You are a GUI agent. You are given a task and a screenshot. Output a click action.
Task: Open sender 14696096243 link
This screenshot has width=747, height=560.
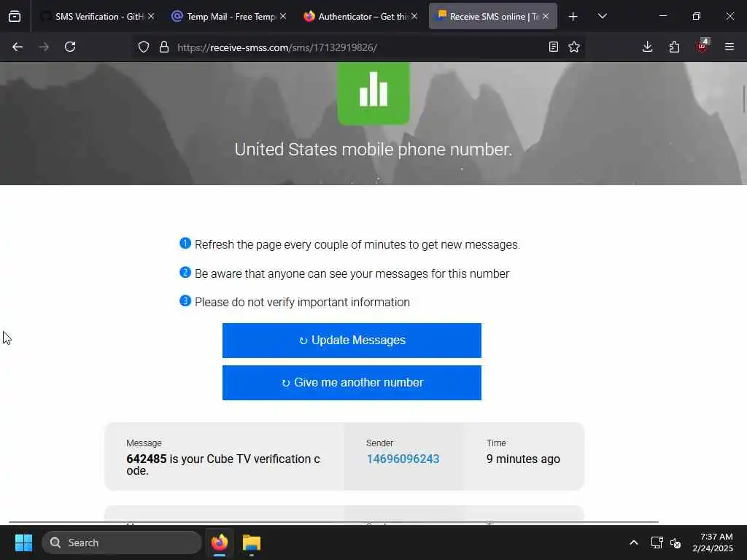click(x=403, y=459)
